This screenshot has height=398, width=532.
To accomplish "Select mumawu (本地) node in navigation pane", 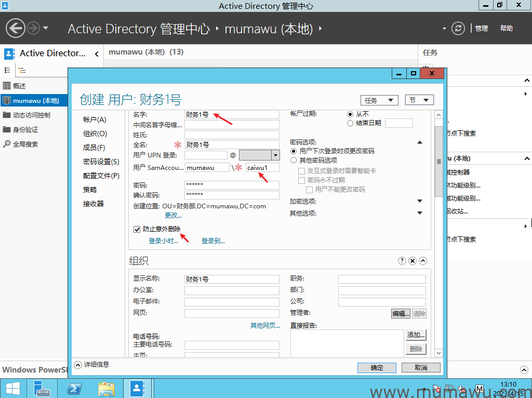I will coord(34,100).
